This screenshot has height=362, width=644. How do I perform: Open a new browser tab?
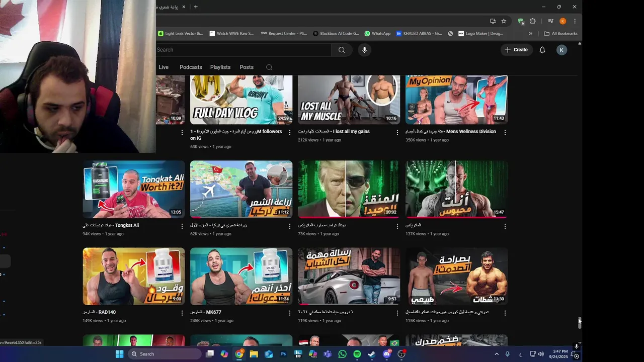[196, 7]
